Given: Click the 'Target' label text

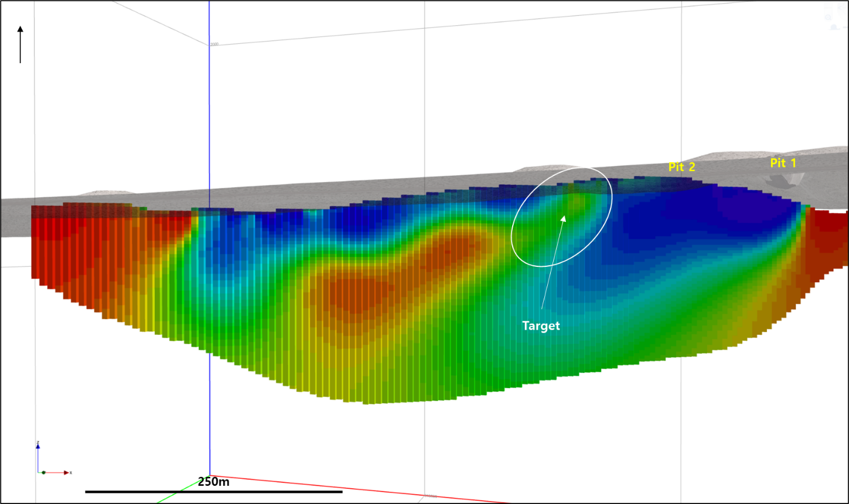Looking at the screenshot, I should (541, 326).
